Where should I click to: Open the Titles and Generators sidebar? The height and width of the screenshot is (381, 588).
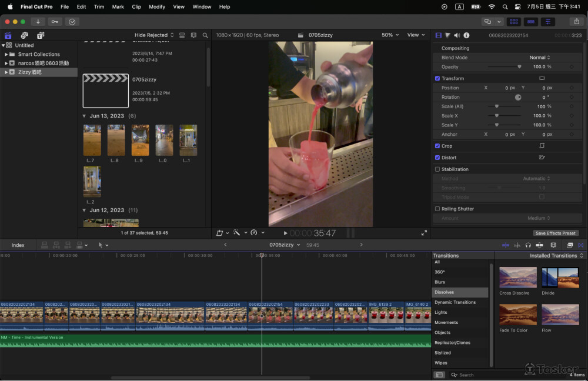coord(40,35)
